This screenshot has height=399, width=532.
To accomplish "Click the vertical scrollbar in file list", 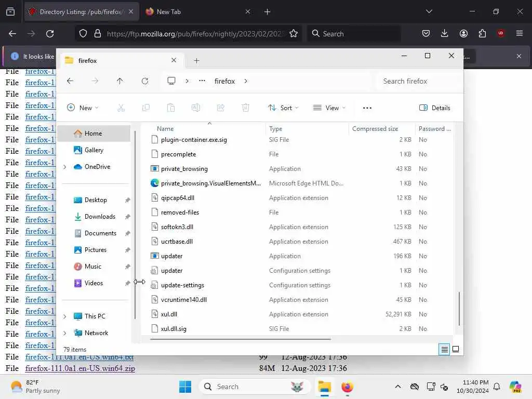I will pyautogui.click(x=459, y=309).
